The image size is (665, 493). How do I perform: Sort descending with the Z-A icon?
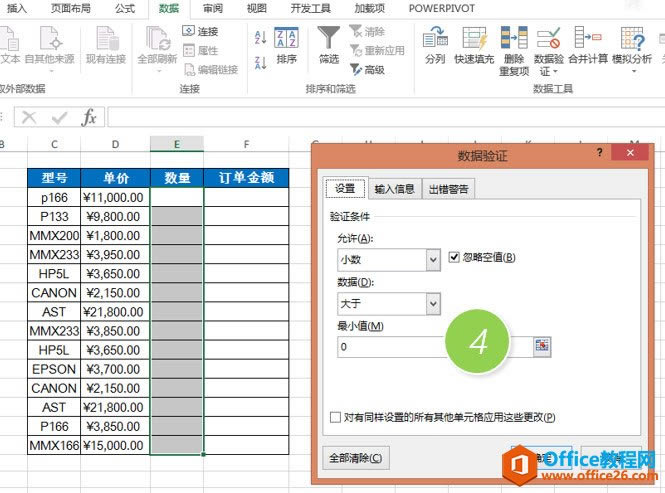click(260, 63)
